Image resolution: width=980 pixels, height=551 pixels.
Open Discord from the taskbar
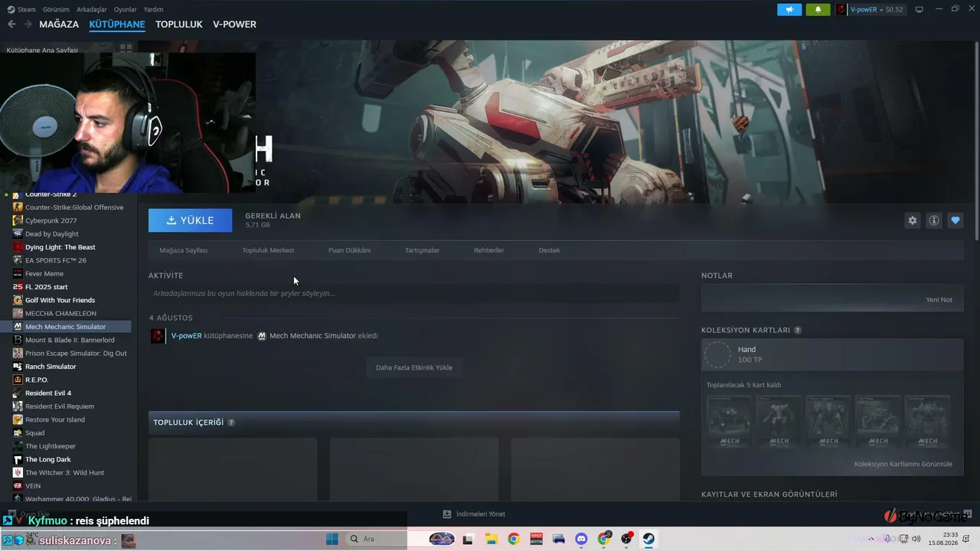pyautogui.click(x=581, y=539)
